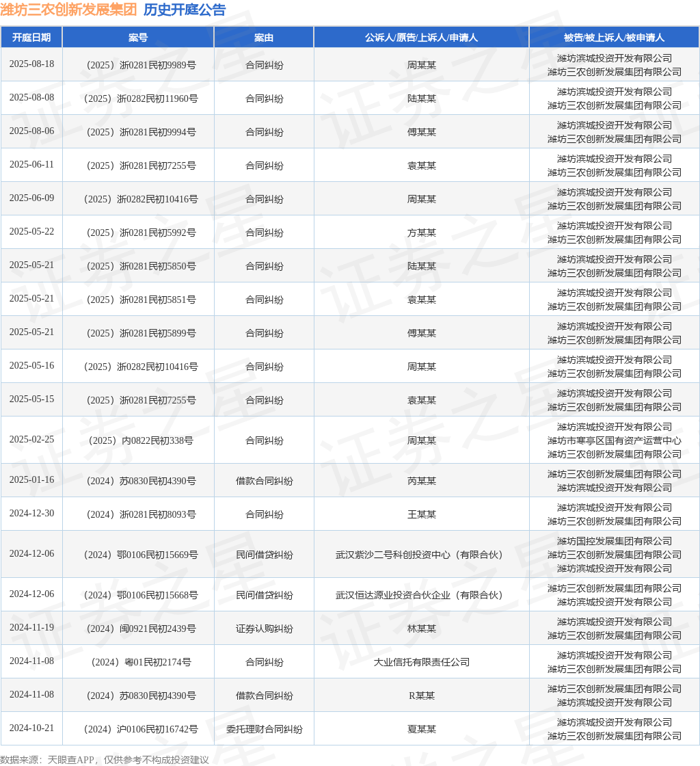Select case number 浙0282民初11960号
The width and height of the screenshot is (700, 766).
pyautogui.click(x=141, y=98)
